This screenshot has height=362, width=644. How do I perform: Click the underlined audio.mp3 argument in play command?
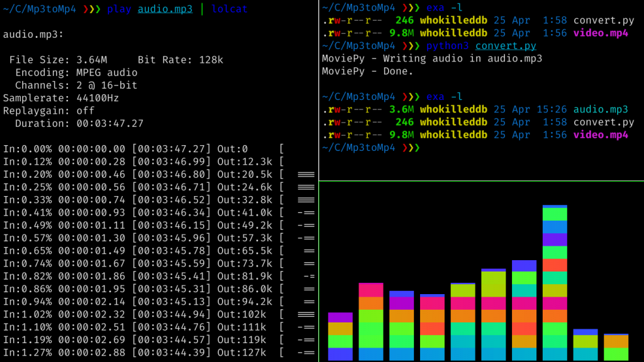pos(165,9)
